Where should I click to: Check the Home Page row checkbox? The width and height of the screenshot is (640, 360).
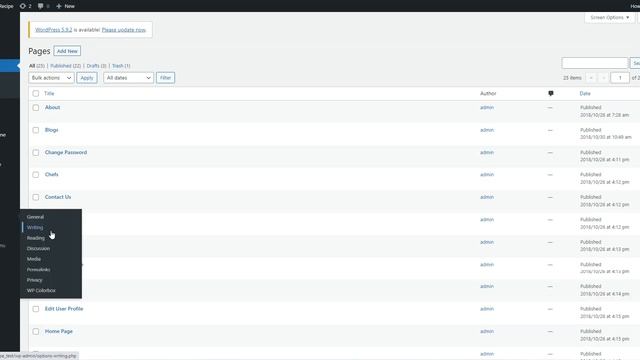pos(36,331)
